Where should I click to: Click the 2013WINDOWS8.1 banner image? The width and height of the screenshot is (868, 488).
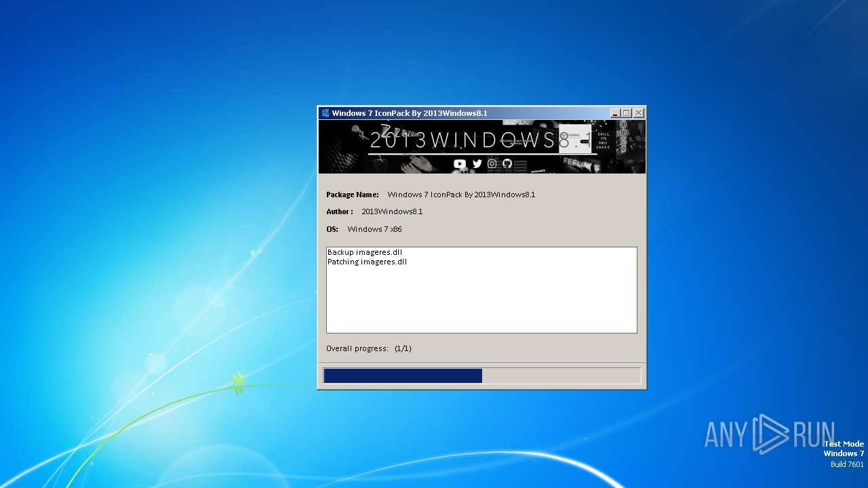(482, 147)
